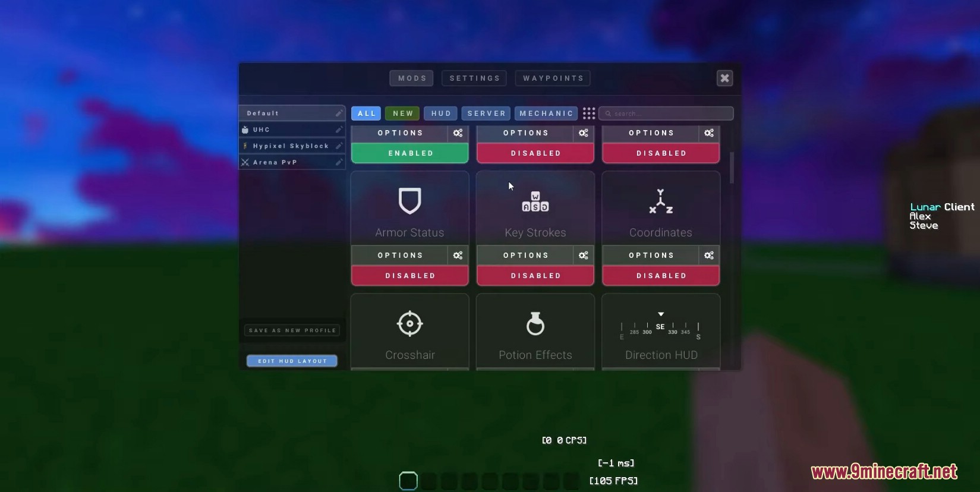Select the first hotbar slot
This screenshot has width=980, height=492.
point(408,481)
